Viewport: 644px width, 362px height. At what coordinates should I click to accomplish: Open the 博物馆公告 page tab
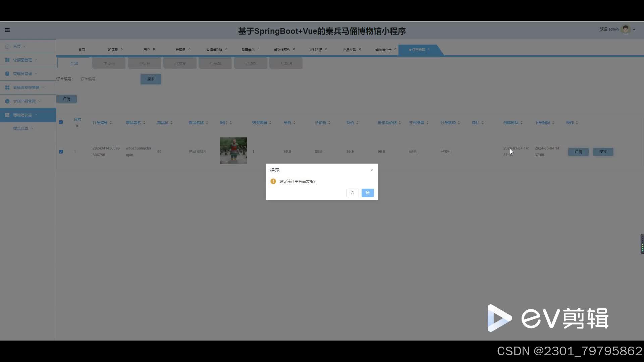coord(383,50)
